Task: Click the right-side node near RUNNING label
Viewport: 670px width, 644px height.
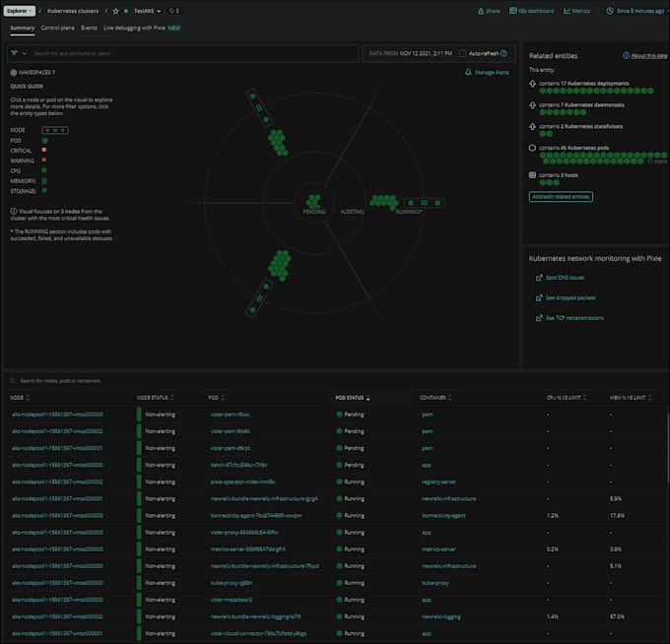Action: 425,203
